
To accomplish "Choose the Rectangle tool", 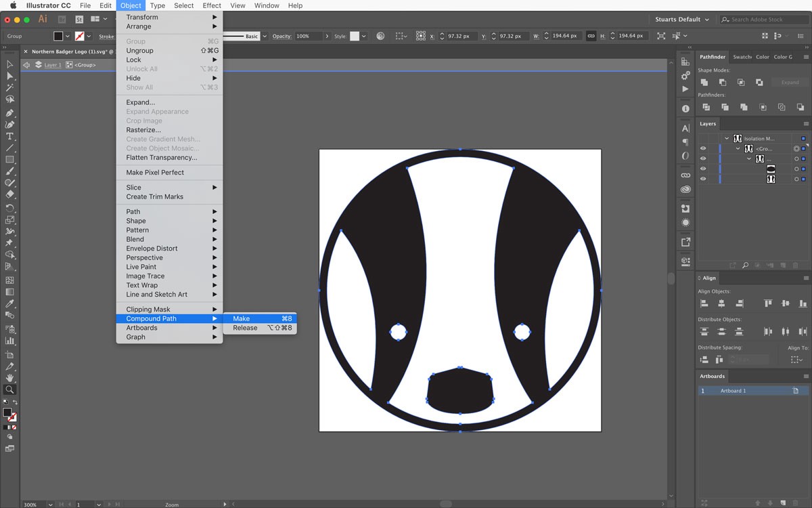I will (x=9, y=160).
